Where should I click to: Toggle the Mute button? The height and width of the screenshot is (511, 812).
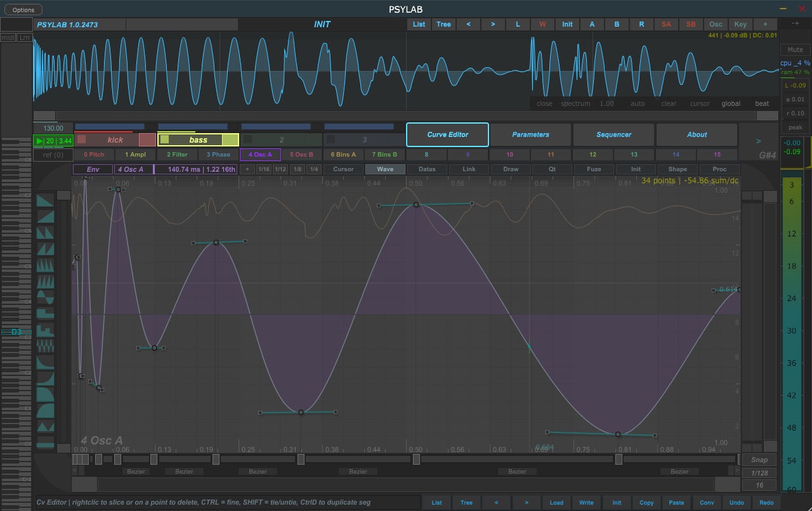(795, 49)
